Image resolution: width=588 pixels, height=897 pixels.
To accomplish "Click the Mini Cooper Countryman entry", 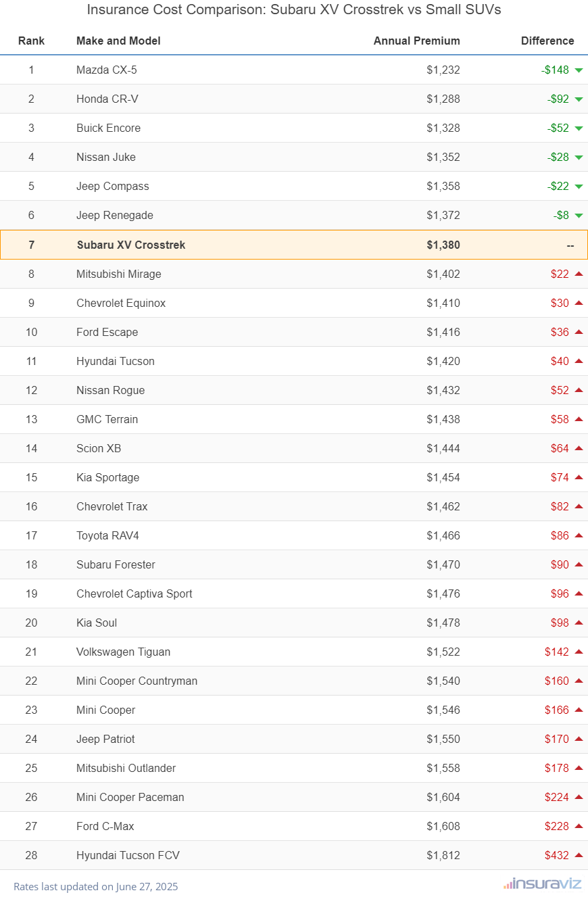I will coord(137,681).
